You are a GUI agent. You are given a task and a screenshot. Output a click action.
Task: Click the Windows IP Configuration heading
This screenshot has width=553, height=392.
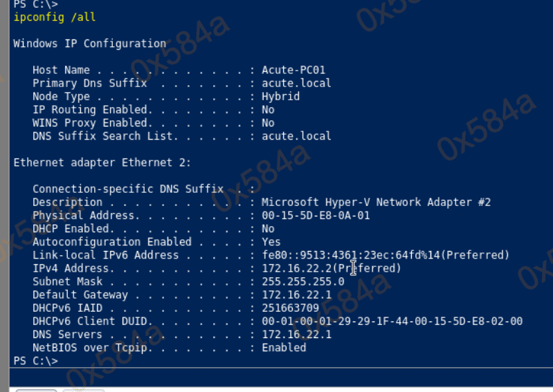point(89,44)
